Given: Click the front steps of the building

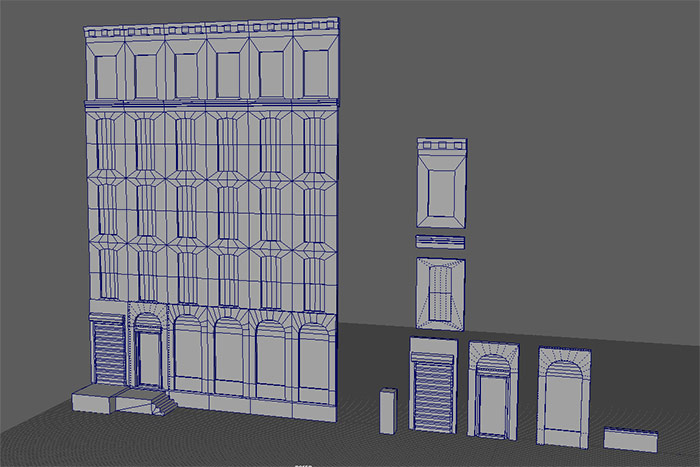Looking at the screenshot, I should click(x=159, y=401).
